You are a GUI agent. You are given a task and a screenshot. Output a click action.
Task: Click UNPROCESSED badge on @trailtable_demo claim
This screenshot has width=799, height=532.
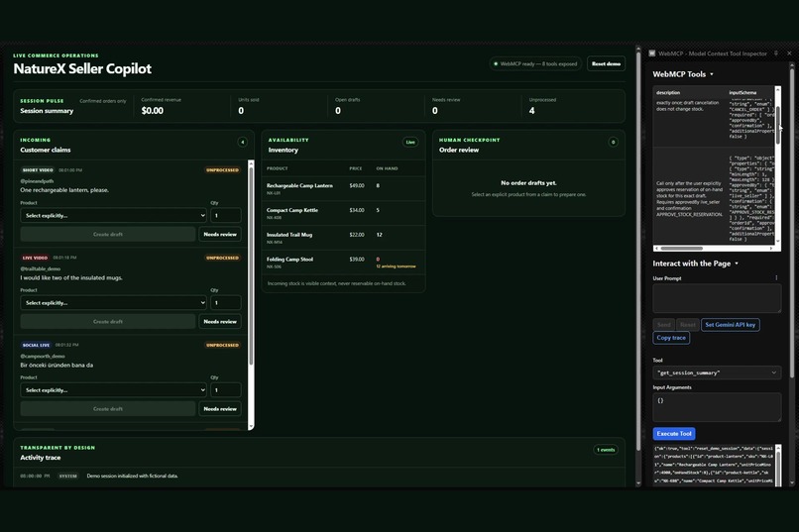click(222, 258)
